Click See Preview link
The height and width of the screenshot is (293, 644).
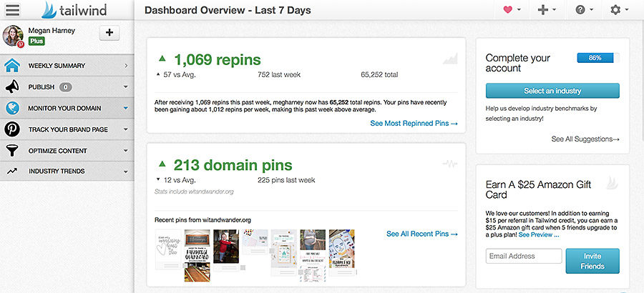point(538,234)
